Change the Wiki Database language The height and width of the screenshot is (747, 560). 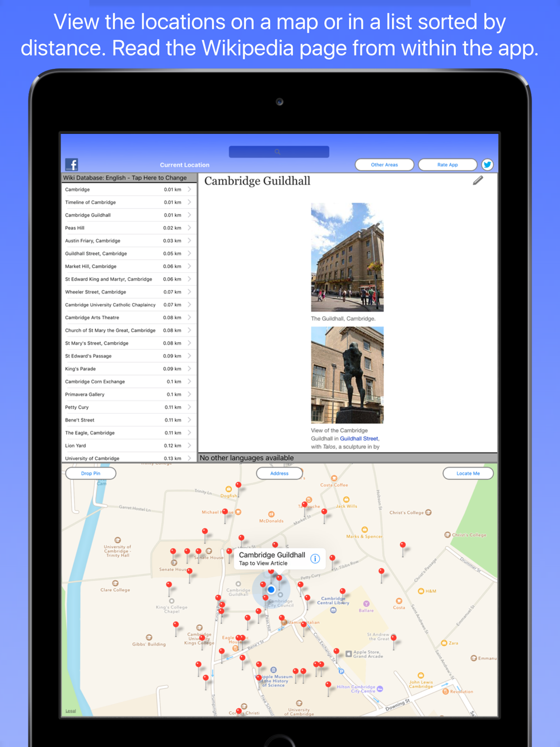point(129,178)
